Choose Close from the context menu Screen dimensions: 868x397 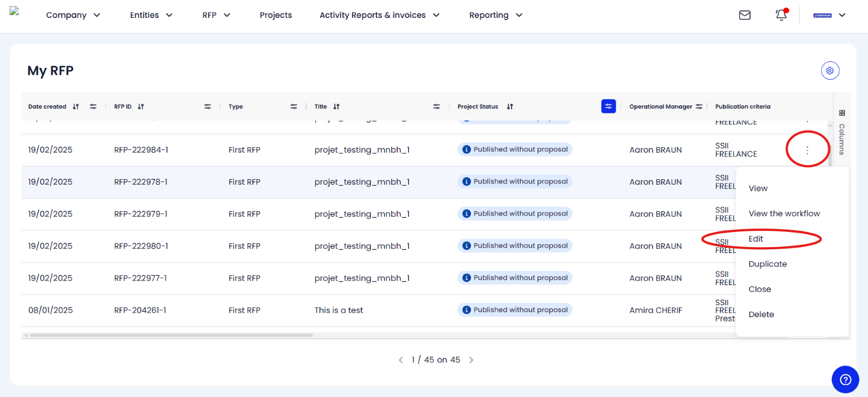[759, 289]
